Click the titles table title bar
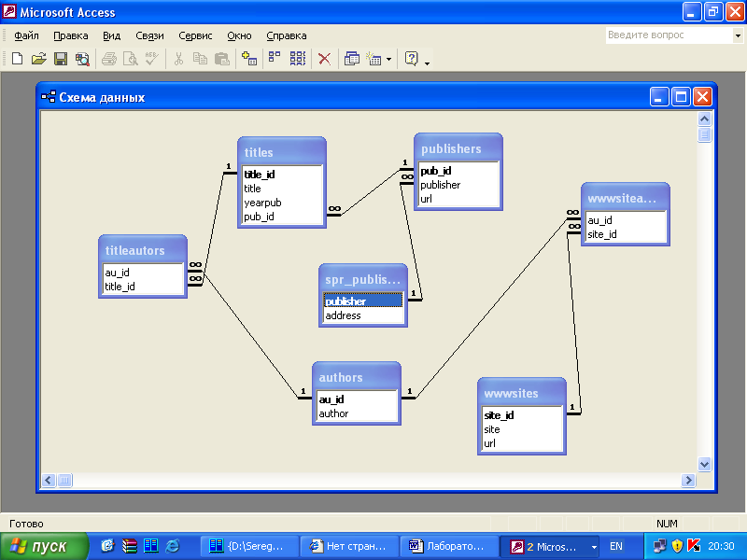747x560 pixels. 282,152
